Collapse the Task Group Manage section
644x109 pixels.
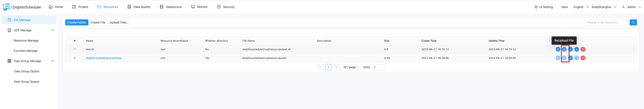click(x=52, y=61)
